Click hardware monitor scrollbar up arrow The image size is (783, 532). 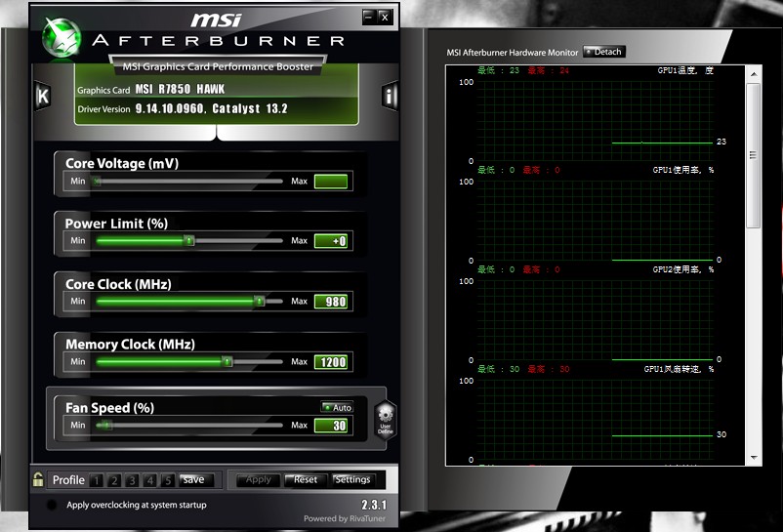(x=754, y=74)
